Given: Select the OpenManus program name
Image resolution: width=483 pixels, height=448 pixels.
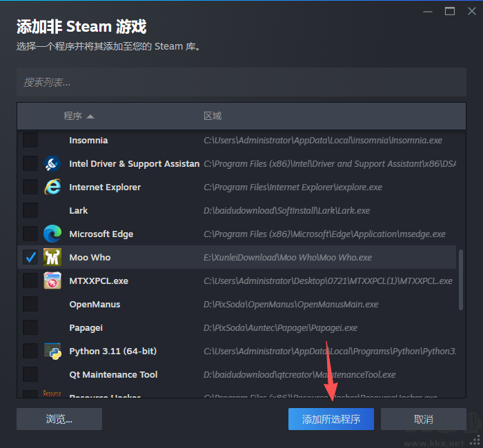Looking at the screenshot, I should click(x=95, y=305).
